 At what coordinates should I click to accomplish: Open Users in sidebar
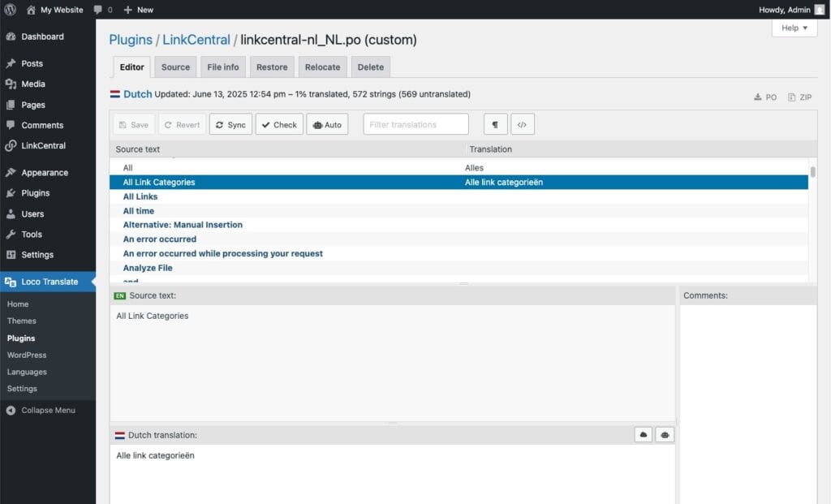click(48, 213)
